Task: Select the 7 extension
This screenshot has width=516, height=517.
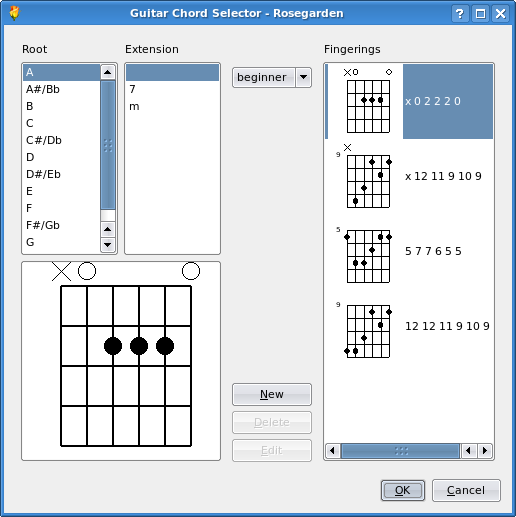Action: [172, 89]
